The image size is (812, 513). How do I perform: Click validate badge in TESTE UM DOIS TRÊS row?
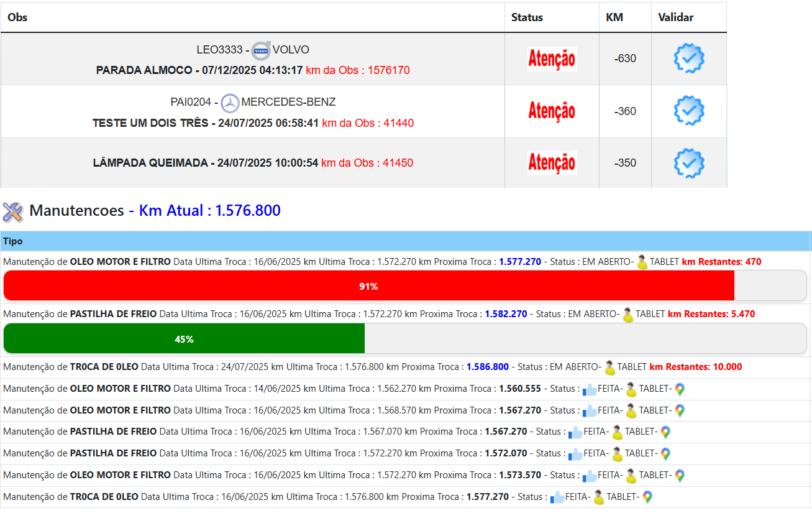tap(689, 111)
